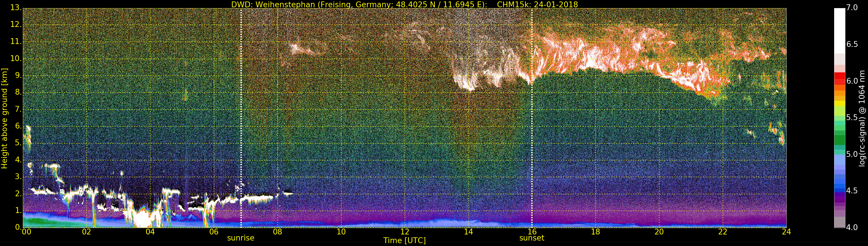Image resolution: width=868 pixels, height=246 pixels.
Task: Click the 'log(rc-signal) @ 1064 nm' colorbar label
Action: [x=862, y=118]
